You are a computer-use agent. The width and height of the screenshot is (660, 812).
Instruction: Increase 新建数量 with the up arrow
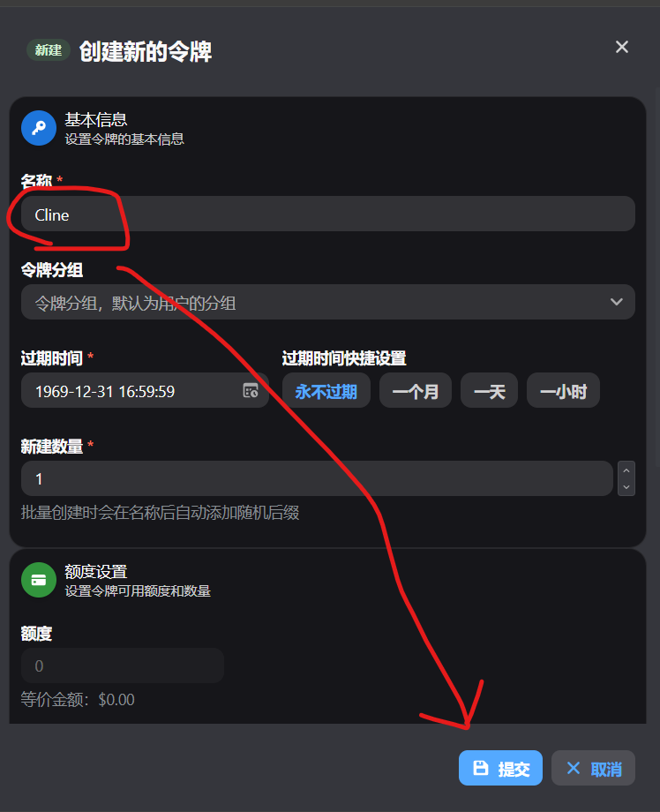[626, 470]
